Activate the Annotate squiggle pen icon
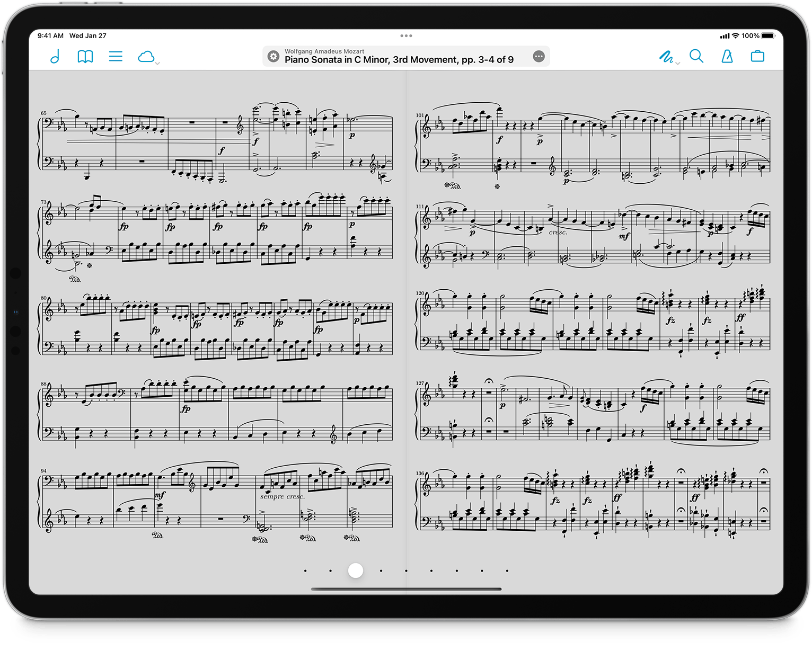 tap(666, 56)
